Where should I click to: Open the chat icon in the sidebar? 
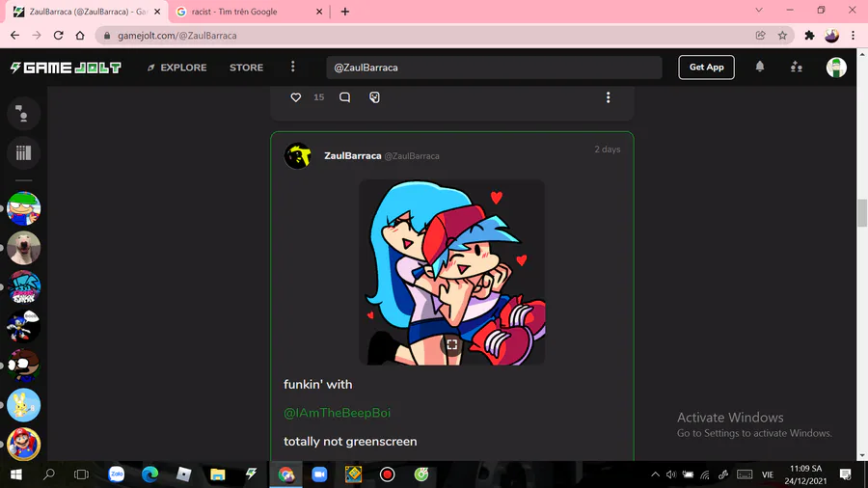tap(23, 114)
